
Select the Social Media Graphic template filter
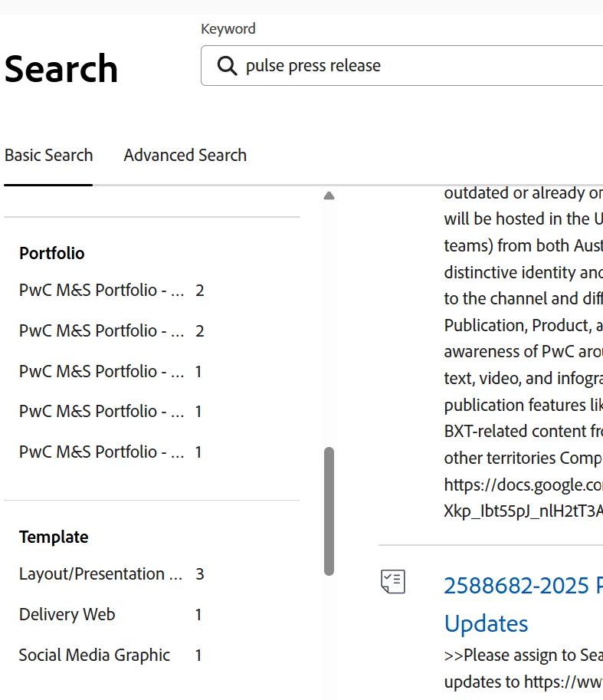[x=94, y=656]
